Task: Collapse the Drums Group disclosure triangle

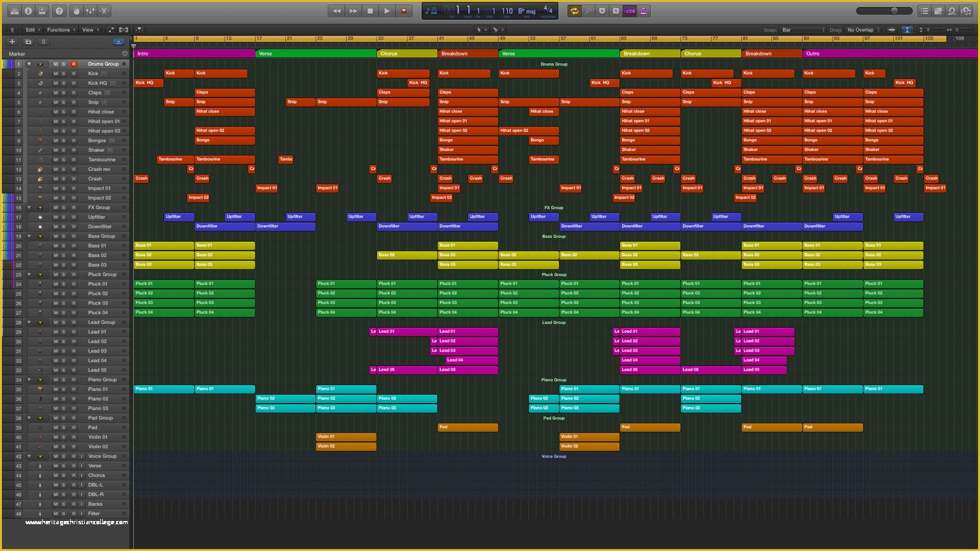Action: click(29, 64)
